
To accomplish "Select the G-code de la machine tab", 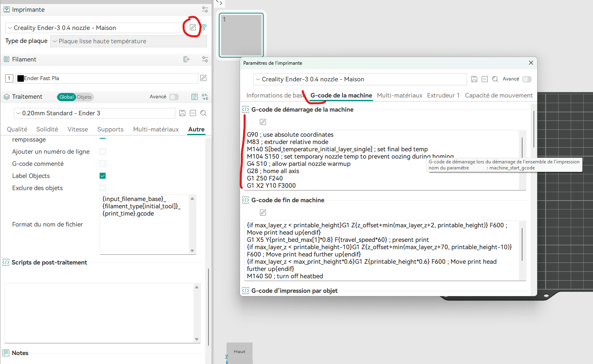I will (x=341, y=95).
